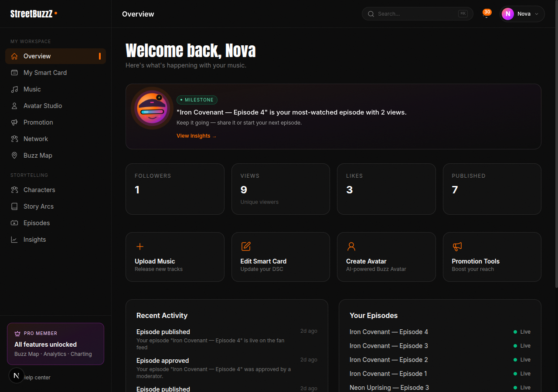558x392 pixels.
Task: Open Help center link
Action: tap(37, 378)
